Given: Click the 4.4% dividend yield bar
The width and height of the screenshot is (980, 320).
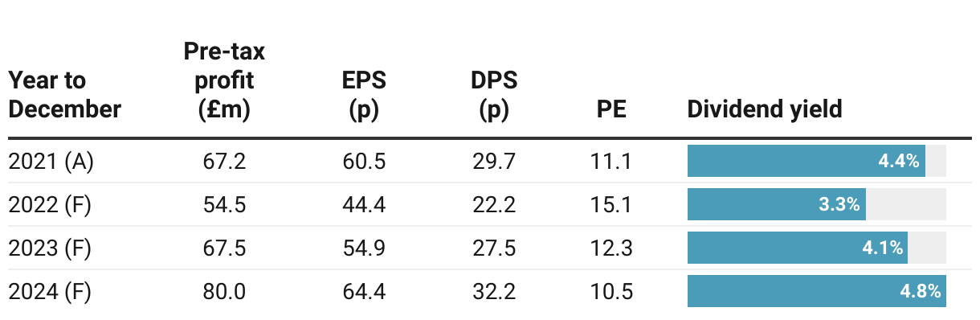Looking at the screenshot, I should (806, 161).
